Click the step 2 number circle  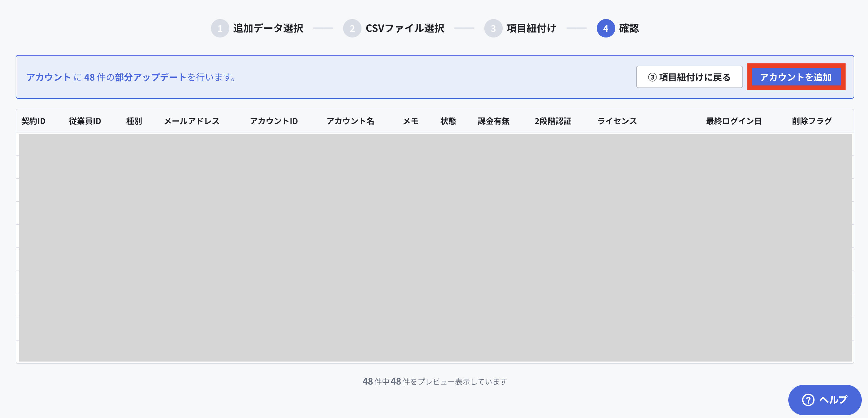click(x=352, y=28)
